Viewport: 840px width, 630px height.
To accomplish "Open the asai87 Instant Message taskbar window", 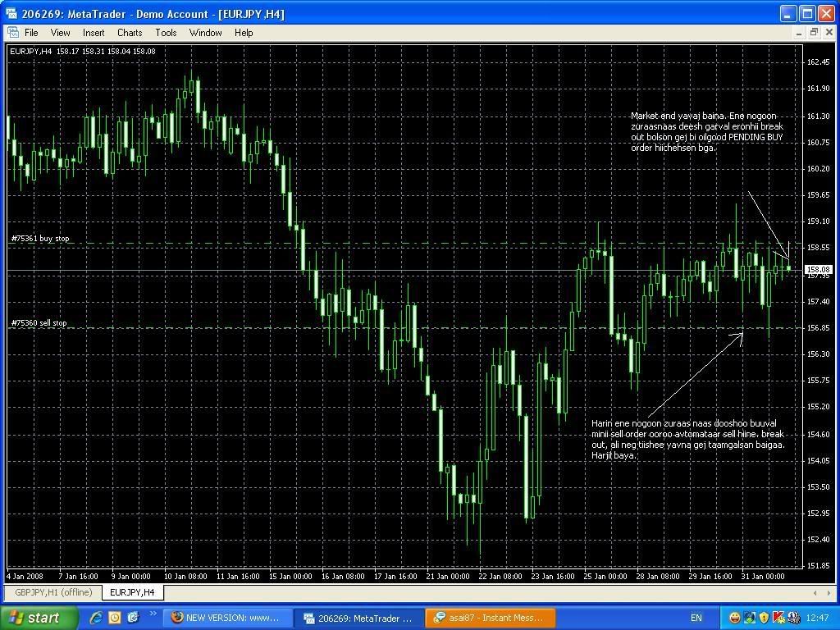I will (x=492, y=618).
